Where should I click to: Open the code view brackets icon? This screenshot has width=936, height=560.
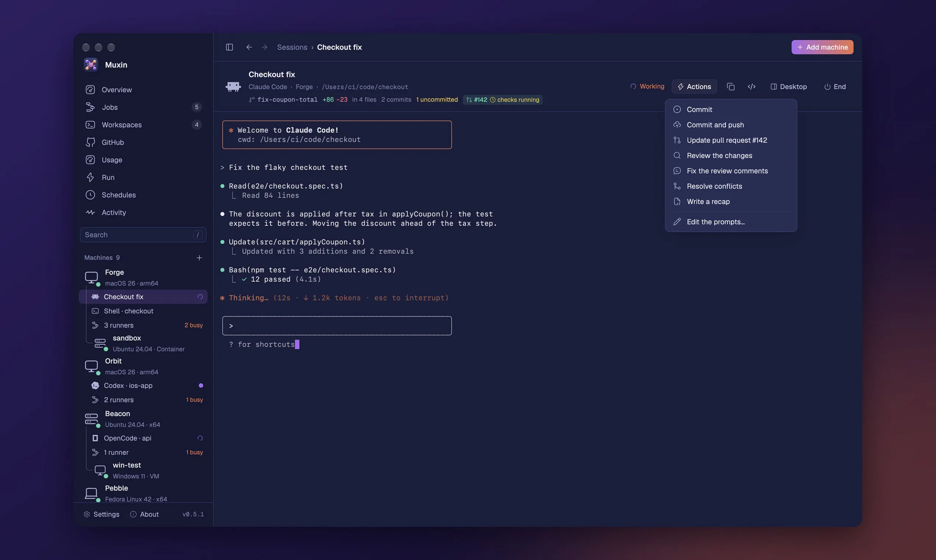[x=751, y=87]
